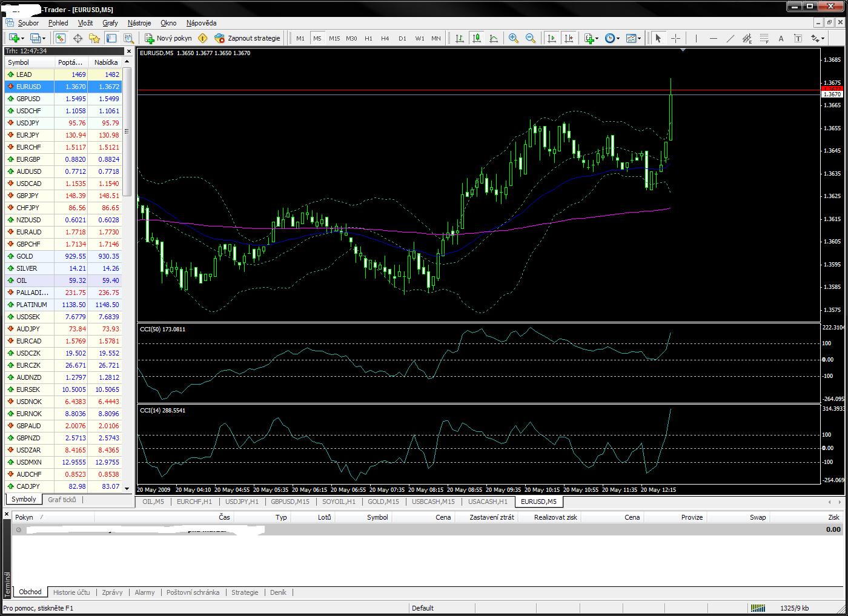Toggle the chart shift option
This screenshot has width=848, height=616.
coord(568,38)
